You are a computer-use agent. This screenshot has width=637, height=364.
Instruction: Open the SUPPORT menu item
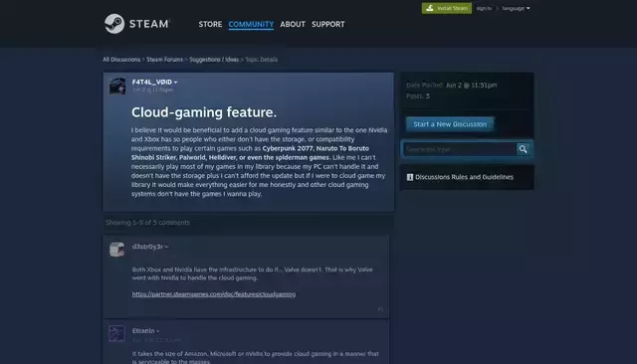pyautogui.click(x=327, y=24)
